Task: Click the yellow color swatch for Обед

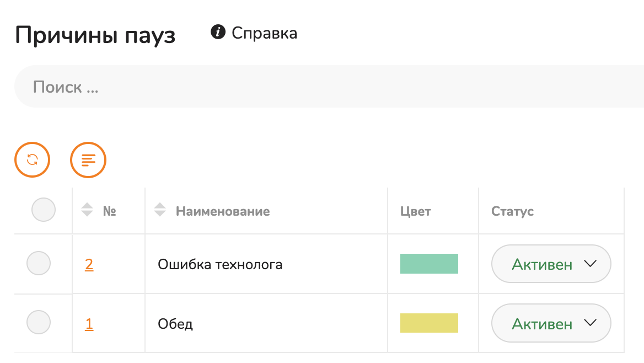Action: [x=429, y=323]
